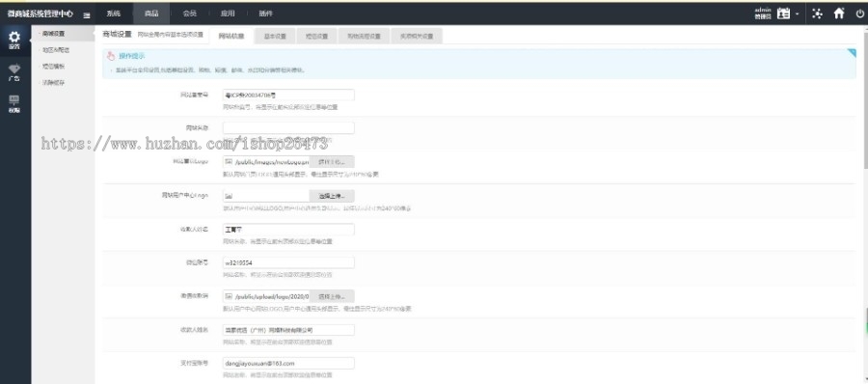Switch to the 网站信息 tab
Screen dimensions: 868x384
point(231,36)
